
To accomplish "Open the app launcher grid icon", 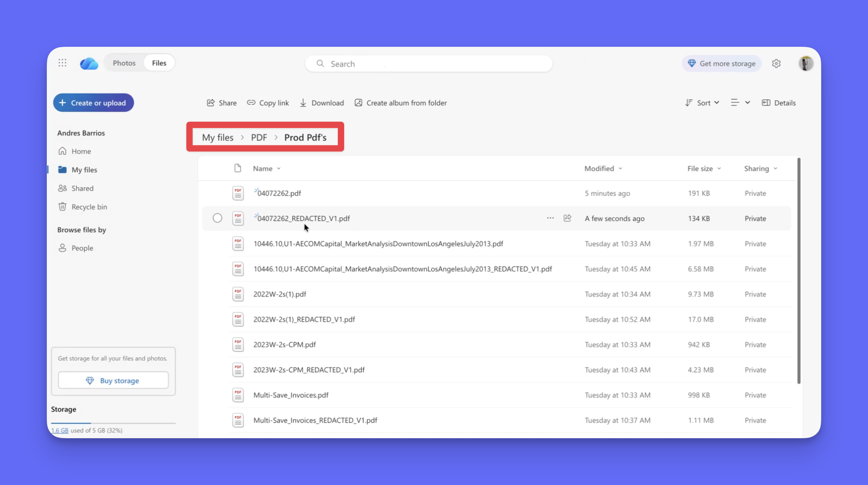I will coord(62,63).
